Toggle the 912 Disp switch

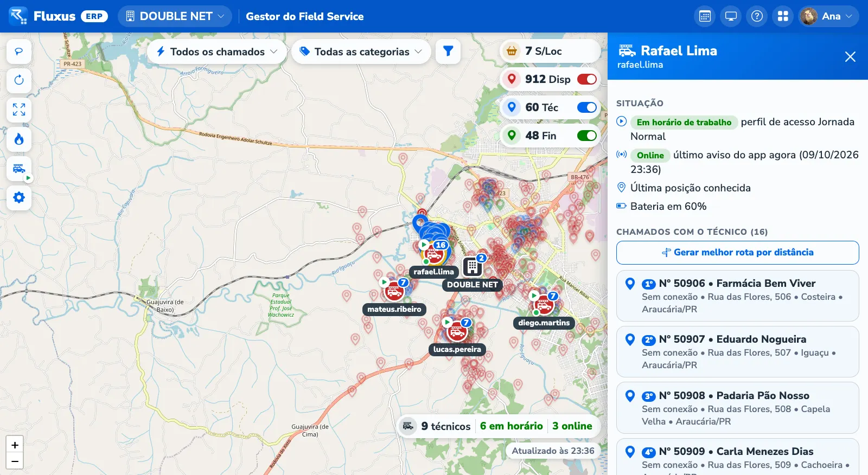point(587,79)
